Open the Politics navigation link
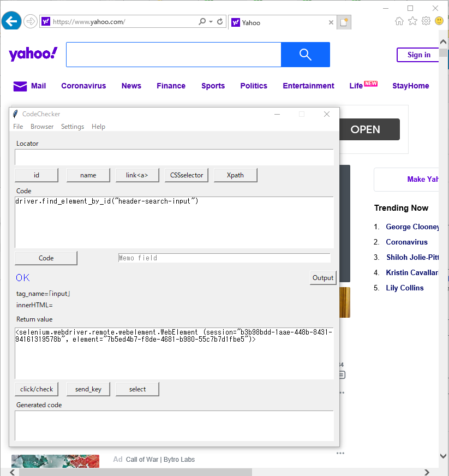 (254, 86)
